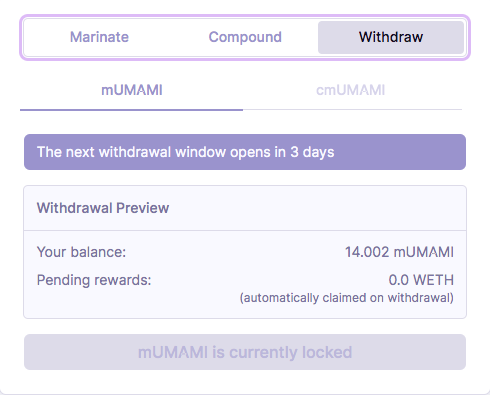
Task: Switch to the Marinate tab
Action: (x=99, y=37)
